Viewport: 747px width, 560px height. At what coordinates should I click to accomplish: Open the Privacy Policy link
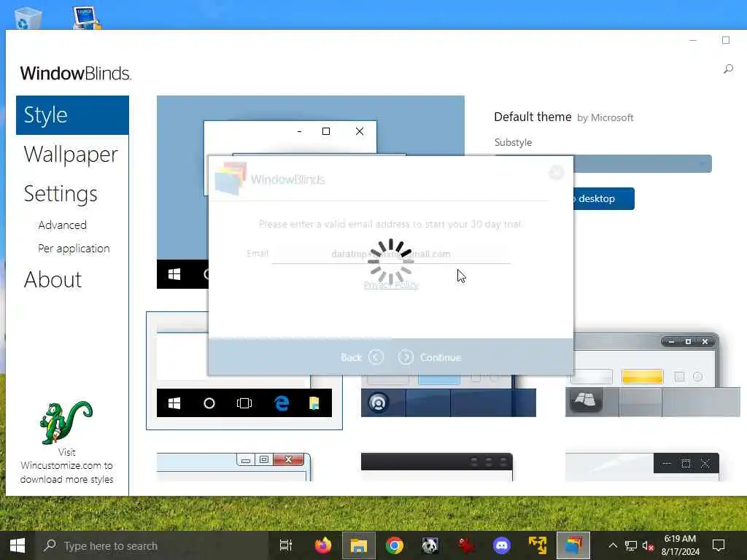pyautogui.click(x=391, y=285)
